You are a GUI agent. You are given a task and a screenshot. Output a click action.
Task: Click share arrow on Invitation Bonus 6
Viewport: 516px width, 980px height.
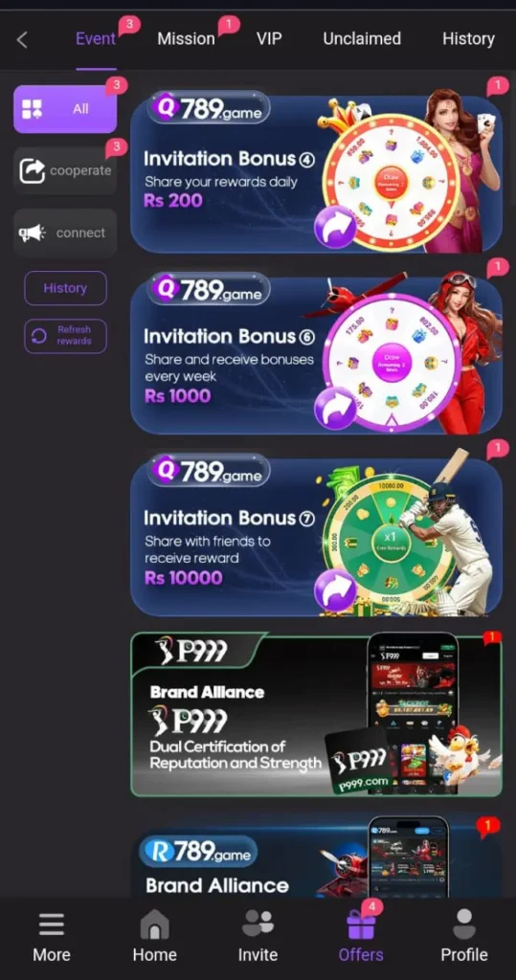click(x=335, y=408)
